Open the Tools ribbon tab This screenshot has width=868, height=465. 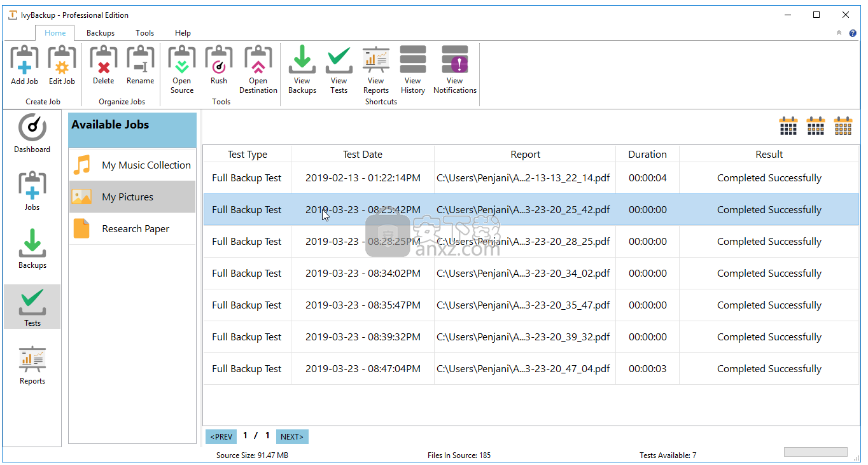point(144,33)
